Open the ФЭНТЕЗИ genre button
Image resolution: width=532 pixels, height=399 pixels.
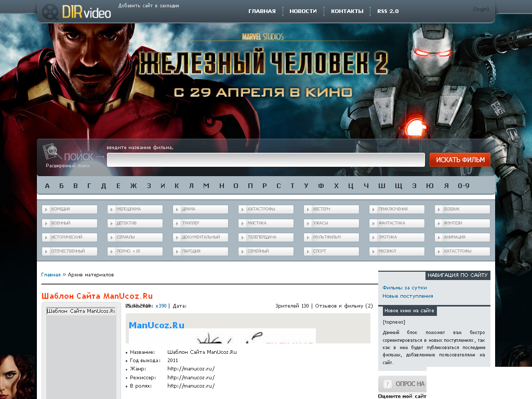point(462,223)
